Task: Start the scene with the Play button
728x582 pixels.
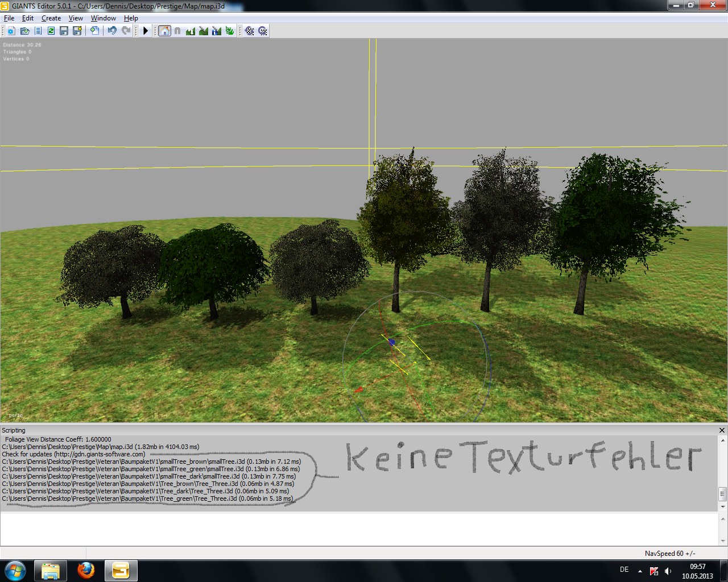Action: tap(146, 31)
